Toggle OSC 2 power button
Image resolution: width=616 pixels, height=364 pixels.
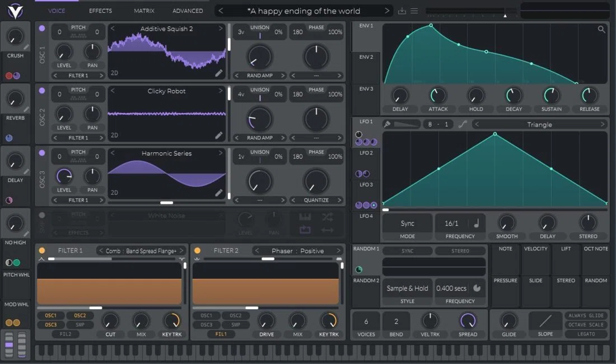[41, 90]
